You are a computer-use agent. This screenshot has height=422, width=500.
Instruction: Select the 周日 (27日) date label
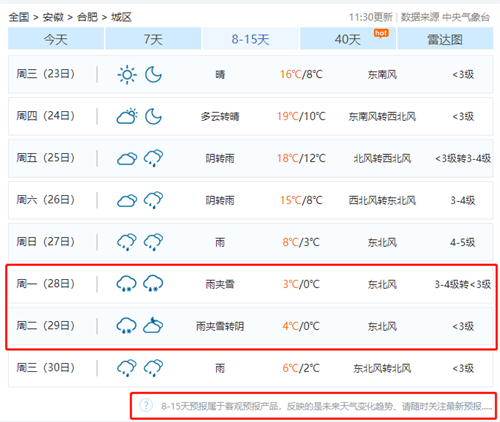tap(46, 242)
